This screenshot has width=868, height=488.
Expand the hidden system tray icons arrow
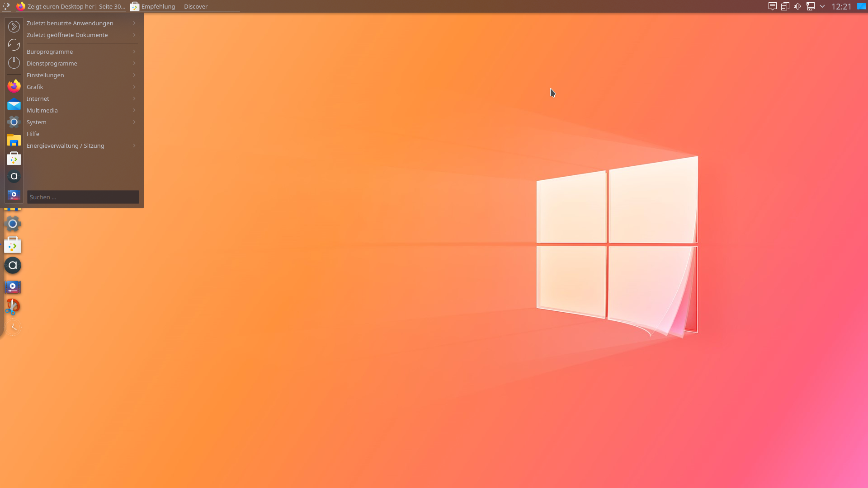[822, 6]
